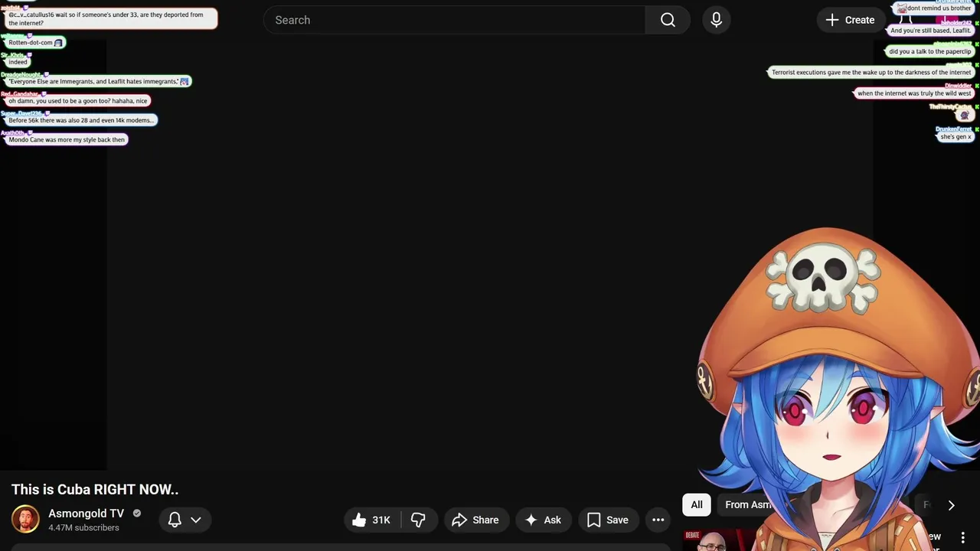Save video to a playlist
Image resolution: width=980 pixels, height=551 pixels.
coord(608,520)
